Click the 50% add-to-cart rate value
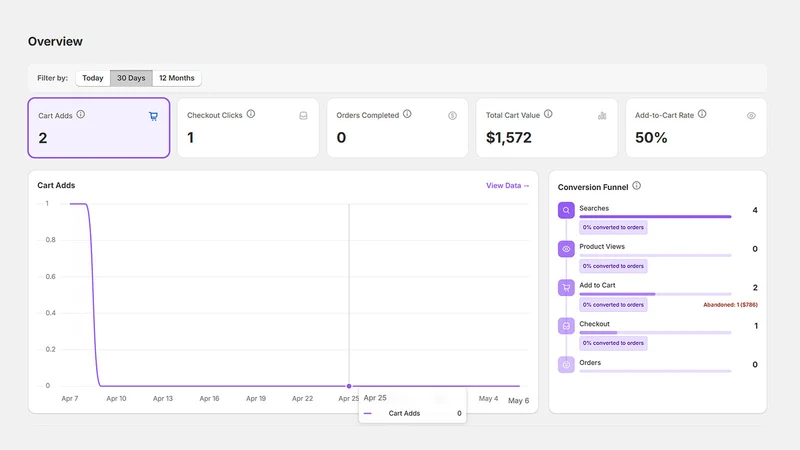 pyautogui.click(x=651, y=138)
